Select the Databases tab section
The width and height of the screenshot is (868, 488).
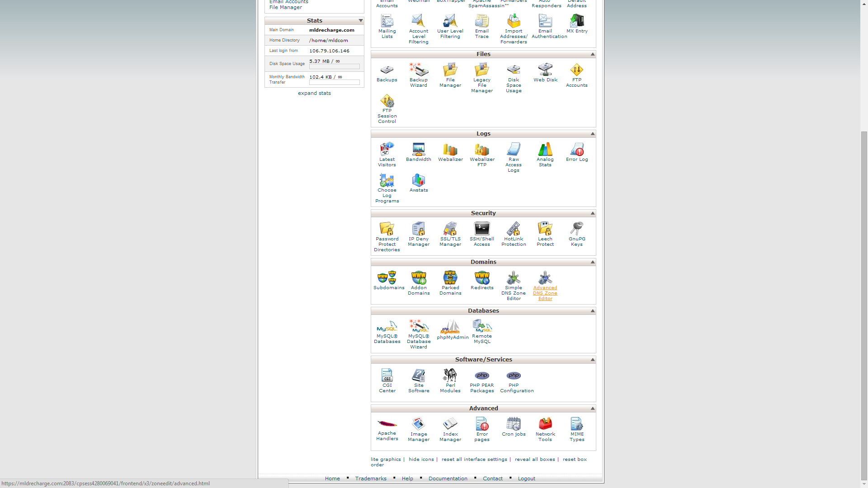click(x=483, y=310)
